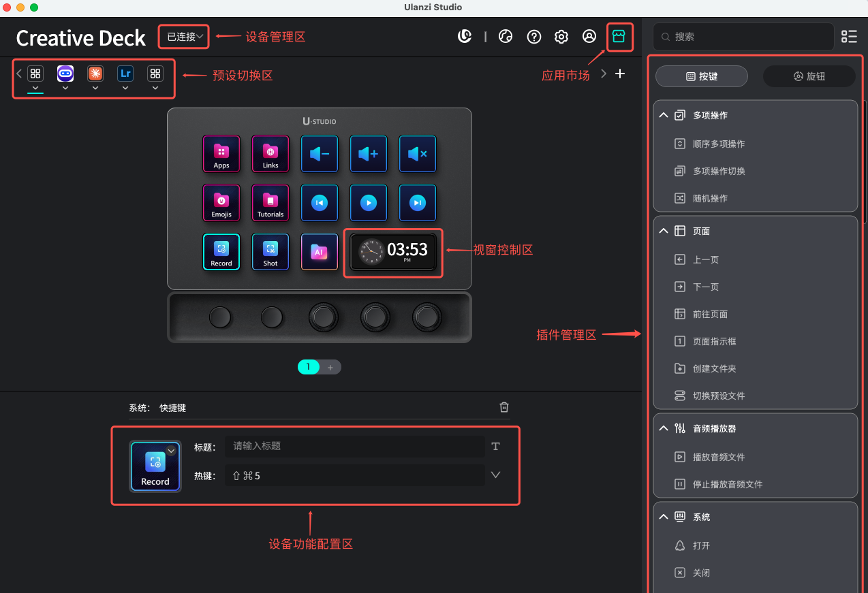Select the orange star preset icon
This screenshot has height=593, width=868.
click(x=95, y=74)
